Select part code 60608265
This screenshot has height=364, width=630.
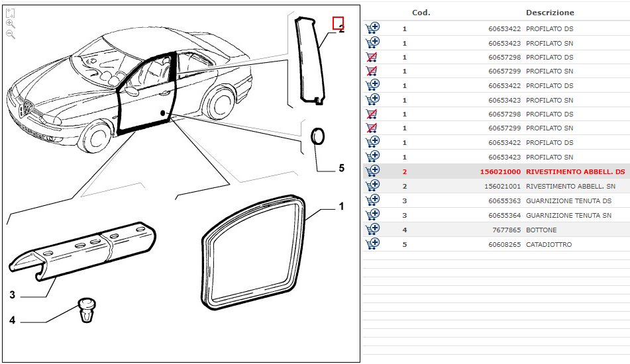[504, 245]
